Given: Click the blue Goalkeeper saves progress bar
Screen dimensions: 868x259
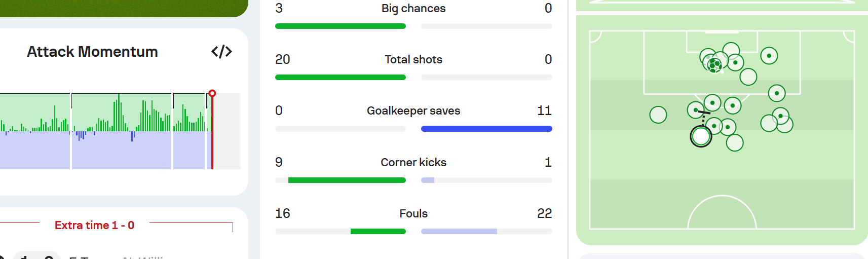Looking at the screenshot, I should click(x=486, y=129).
